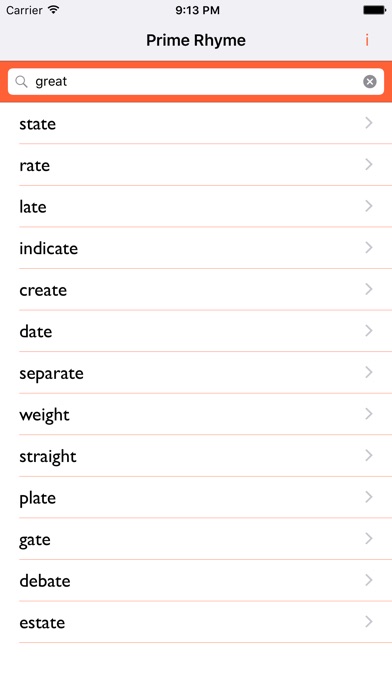This screenshot has height=696, width=392.
Task: Expand the "indicate" row chevron
Action: (x=368, y=248)
